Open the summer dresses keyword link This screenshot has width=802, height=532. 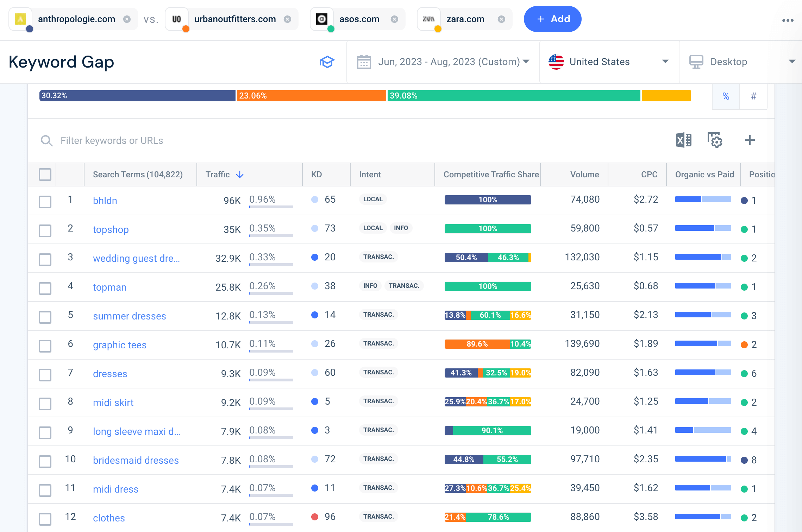tap(129, 316)
